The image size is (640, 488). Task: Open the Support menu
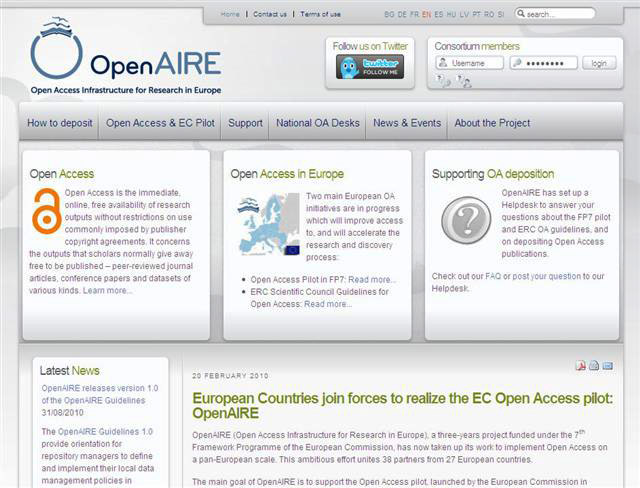tap(245, 123)
